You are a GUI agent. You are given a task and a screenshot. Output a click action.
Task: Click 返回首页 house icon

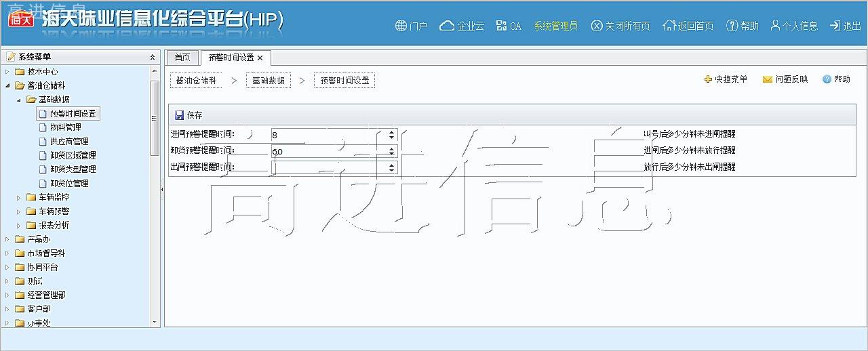(x=669, y=26)
